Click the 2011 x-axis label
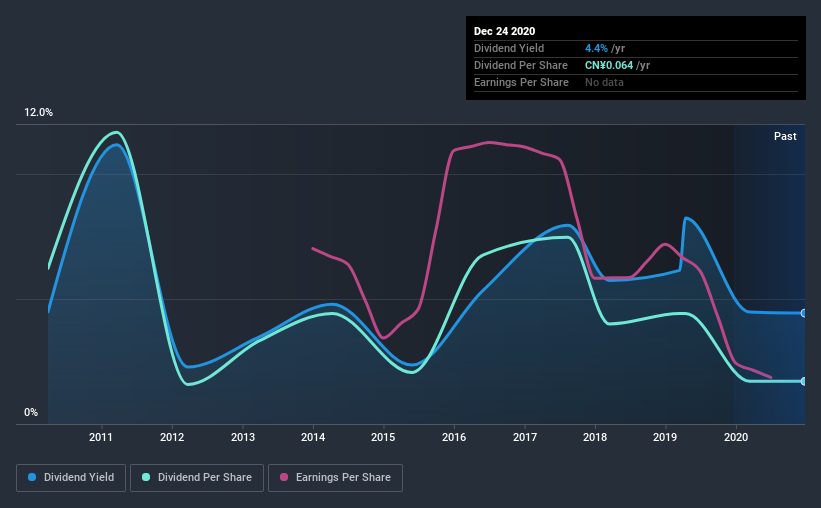Image resolution: width=821 pixels, height=508 pixels. tap(101, 437)
